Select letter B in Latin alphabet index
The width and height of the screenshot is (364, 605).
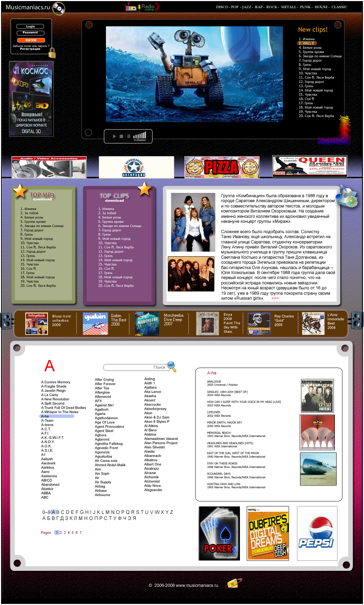(x=58, y=512)
